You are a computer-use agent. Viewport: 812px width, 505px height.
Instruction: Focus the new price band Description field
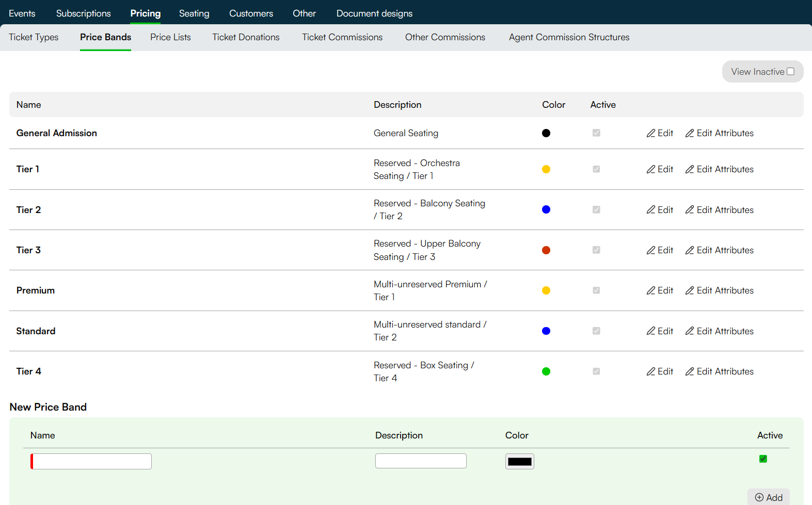tap(421, 461)
